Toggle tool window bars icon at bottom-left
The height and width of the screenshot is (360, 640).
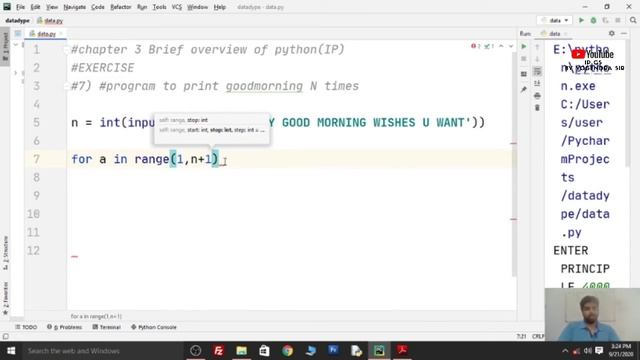[5, 337]
